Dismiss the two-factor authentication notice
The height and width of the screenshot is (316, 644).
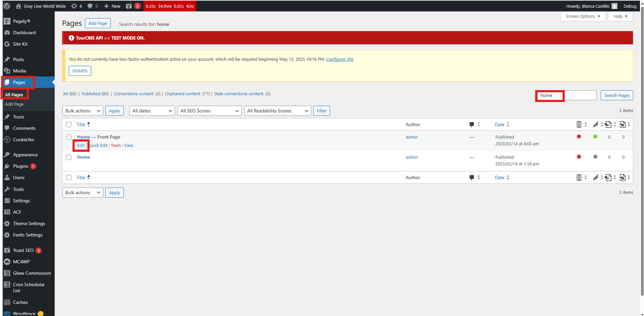tap(80, 71)
